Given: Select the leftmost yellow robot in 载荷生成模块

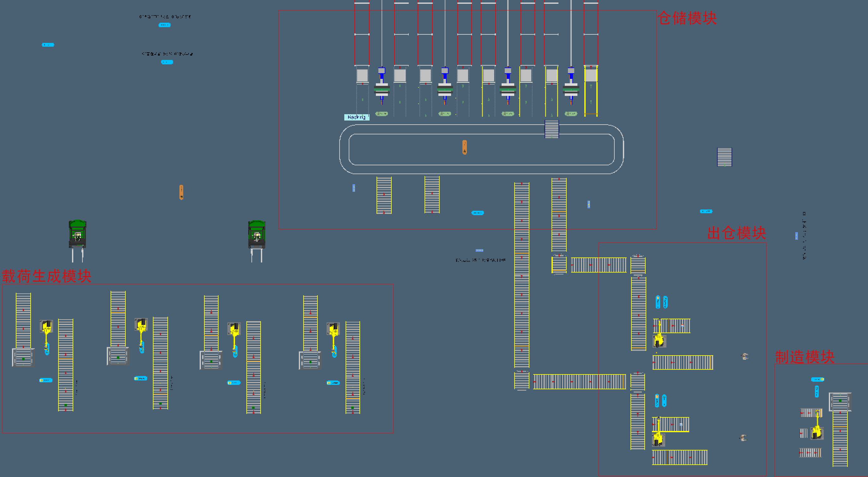Looking at the screenshot, I should 46,328.
